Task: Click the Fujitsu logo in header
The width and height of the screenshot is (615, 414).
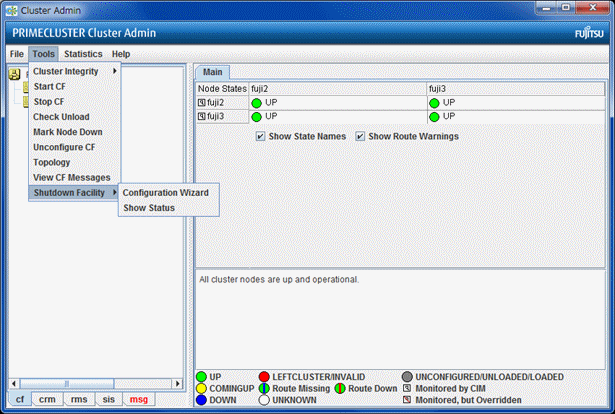Action: click(589, 33)
